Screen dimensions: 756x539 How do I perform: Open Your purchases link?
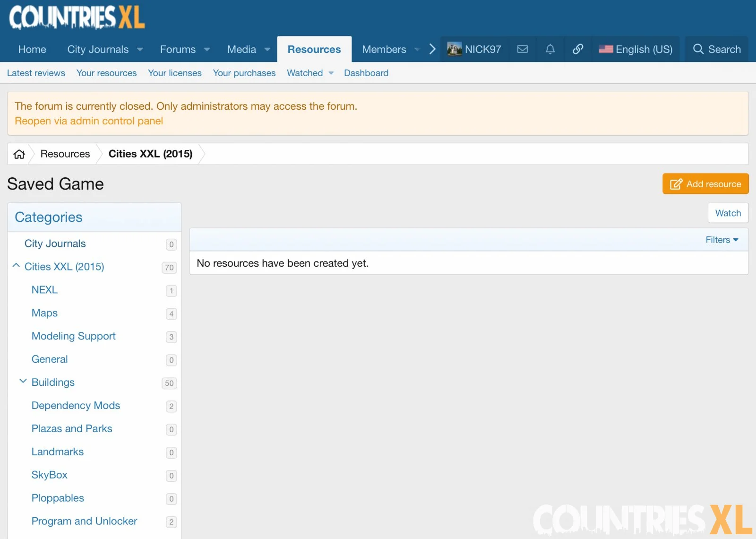[x=244, y=73]
